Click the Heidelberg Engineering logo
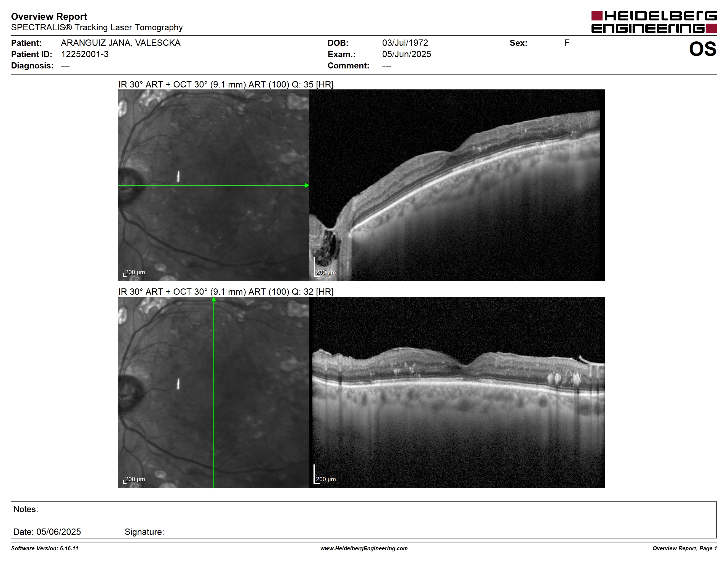This screenshot has height=563, width=728. (654, 22)
